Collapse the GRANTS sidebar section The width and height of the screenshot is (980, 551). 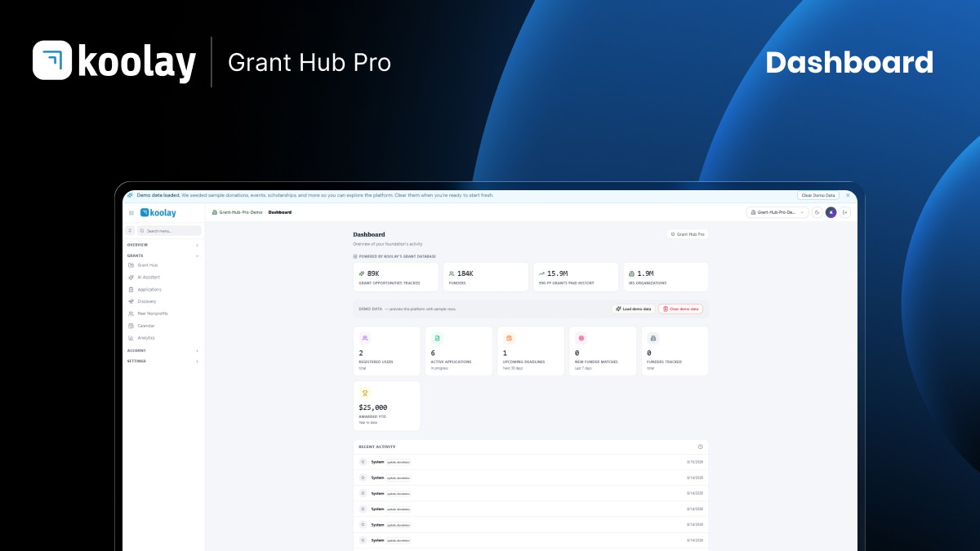163,256
